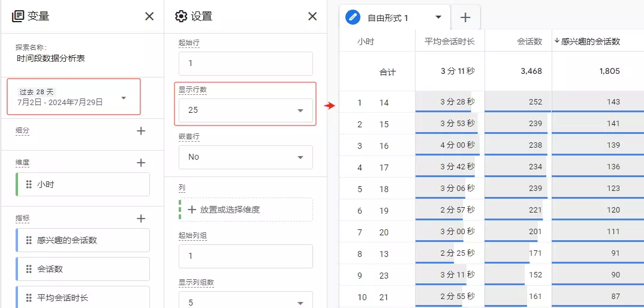This screenshot has height=308, width=644.
Task: Grab the drag handle of 小时 dimension
Action: coord(29,185)
